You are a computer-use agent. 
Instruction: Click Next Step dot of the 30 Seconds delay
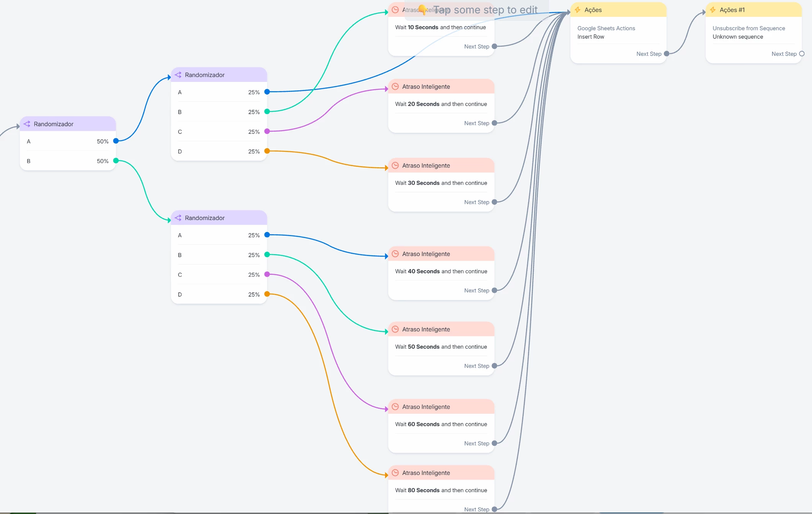pos(495,202)
